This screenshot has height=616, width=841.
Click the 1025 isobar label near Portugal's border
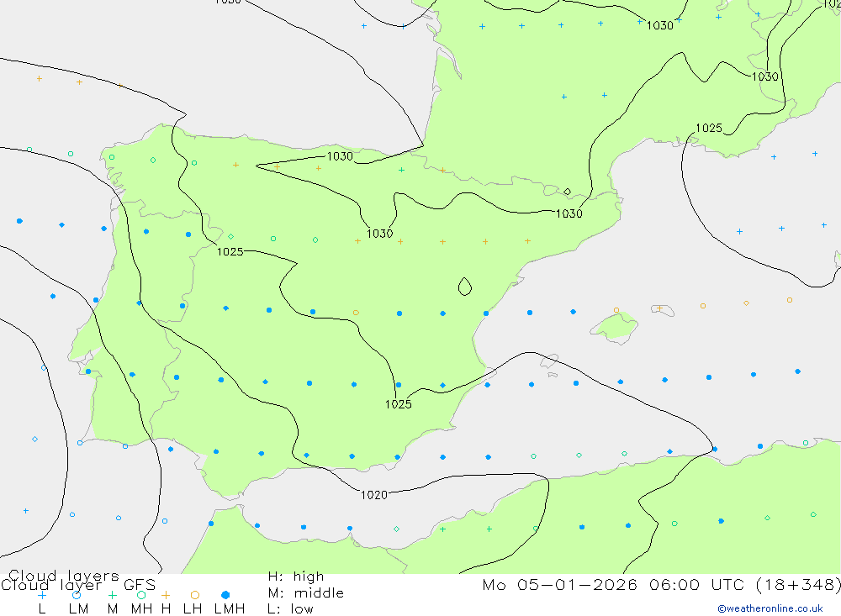[x=230, y=251]
